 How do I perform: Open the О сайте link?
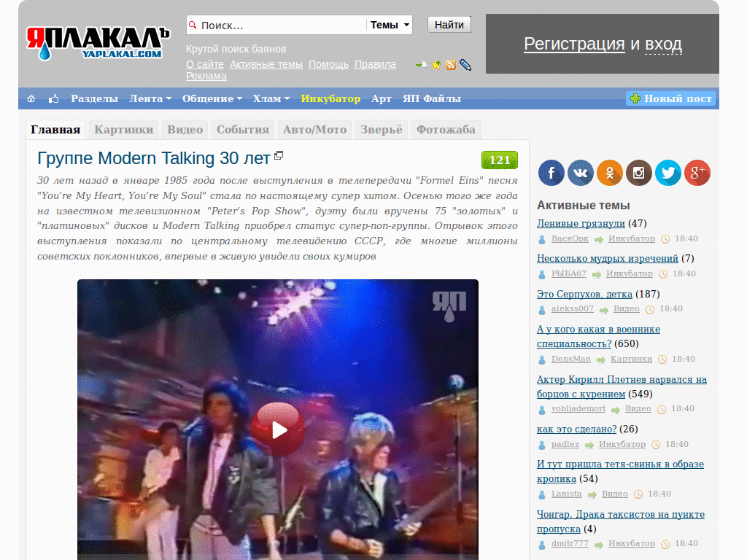tap(204, 64)
